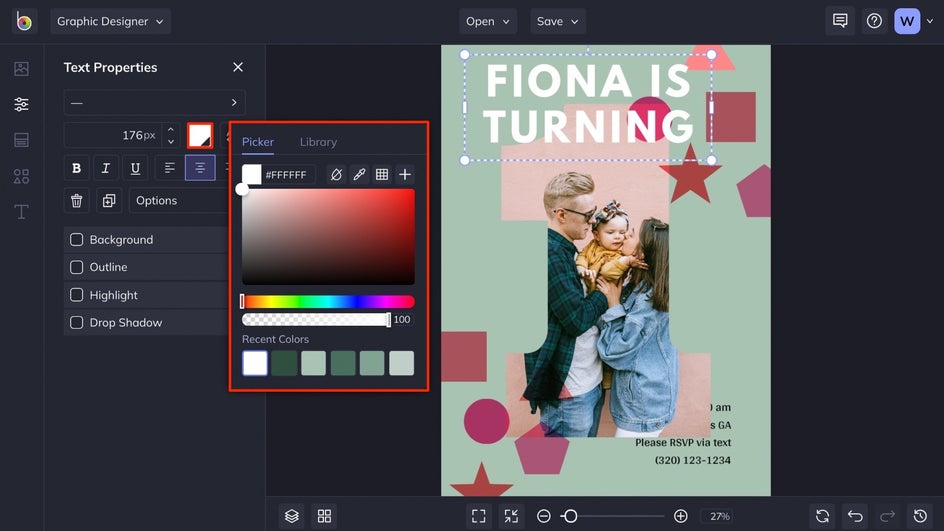Click the #FFFFFF hex input field

pos(289,175)
